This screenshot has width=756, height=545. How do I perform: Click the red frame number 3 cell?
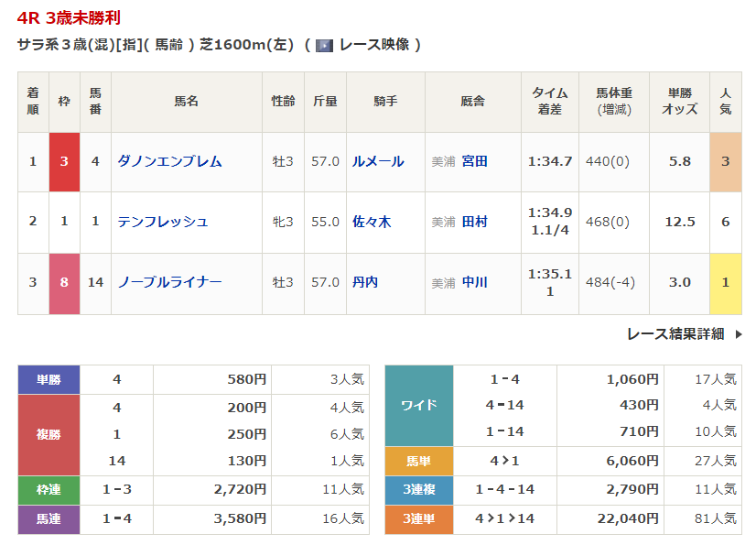[x=64, y=161]
